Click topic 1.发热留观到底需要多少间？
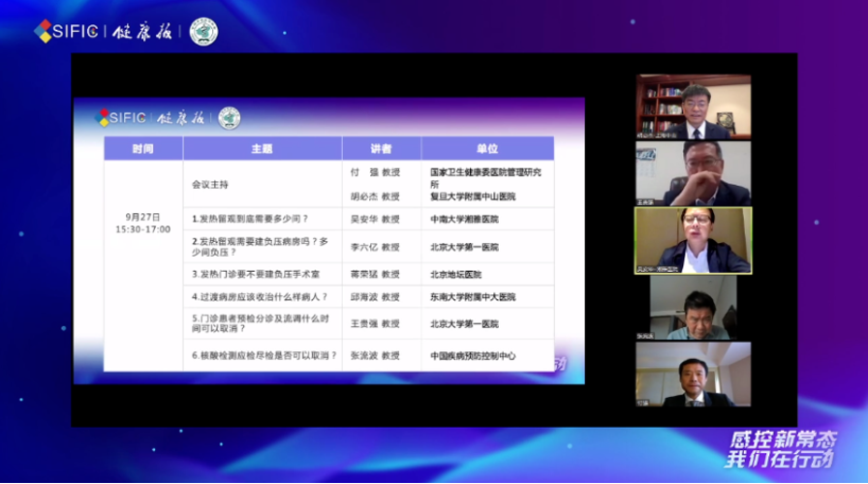Image resolution: width=868 pixels, height=484 pixels. click(x=250, y=219)
